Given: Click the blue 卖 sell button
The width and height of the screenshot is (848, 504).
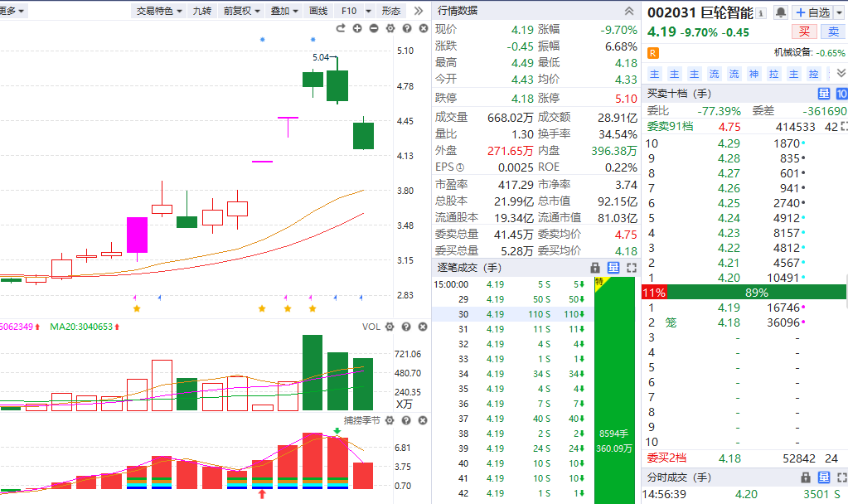Looking at the screenshot, I should 831,32.
